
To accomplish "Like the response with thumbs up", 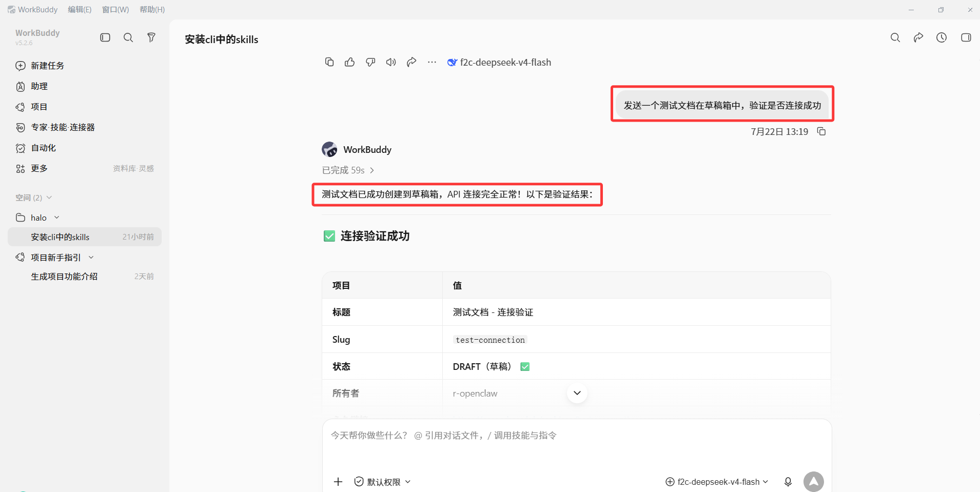I will tap(350, 62).
